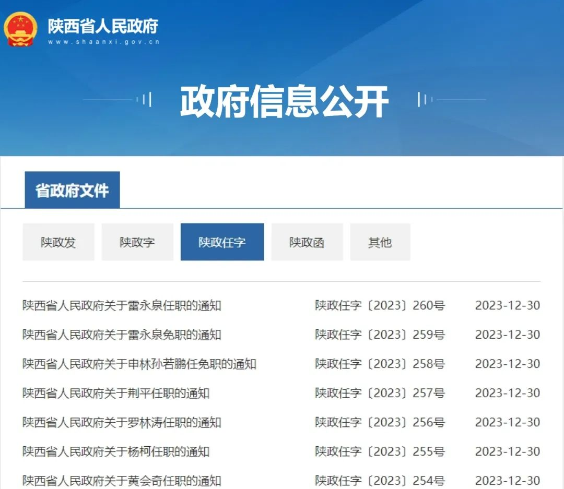Screen dimensions: 564x489
Task: Click the www.shaanxi.gov.cn URL text
Action: (104, 42)
